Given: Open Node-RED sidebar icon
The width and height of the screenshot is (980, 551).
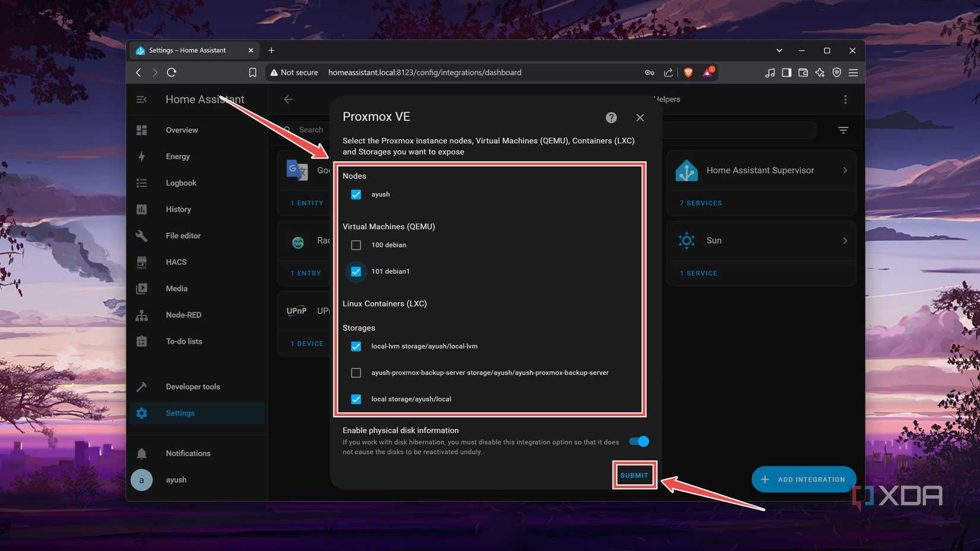Looking at the screenshot, I should click(141, 315).
